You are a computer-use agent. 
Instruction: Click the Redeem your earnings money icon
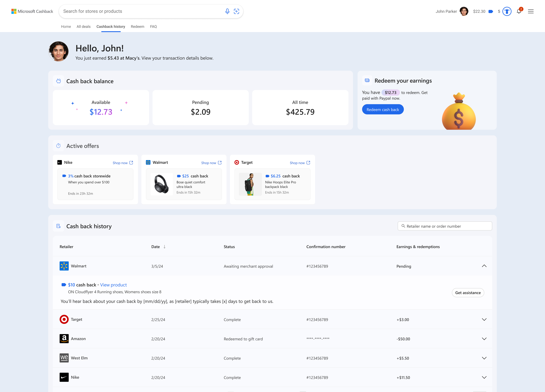367,80
